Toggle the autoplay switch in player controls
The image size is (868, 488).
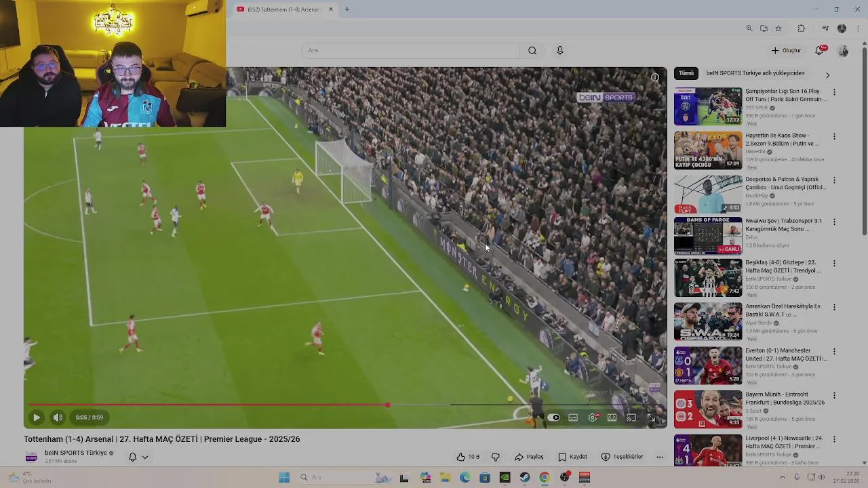coord(554,418)
